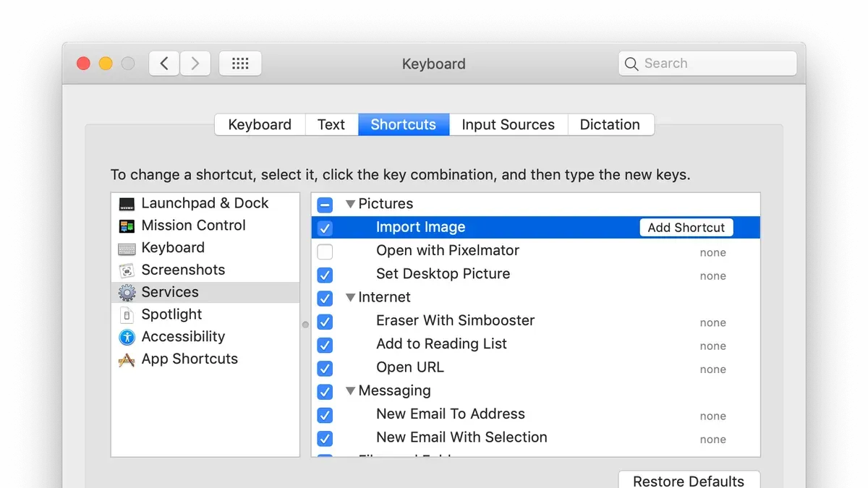
Task: Select the Services category text
Action: coord(170,292)
